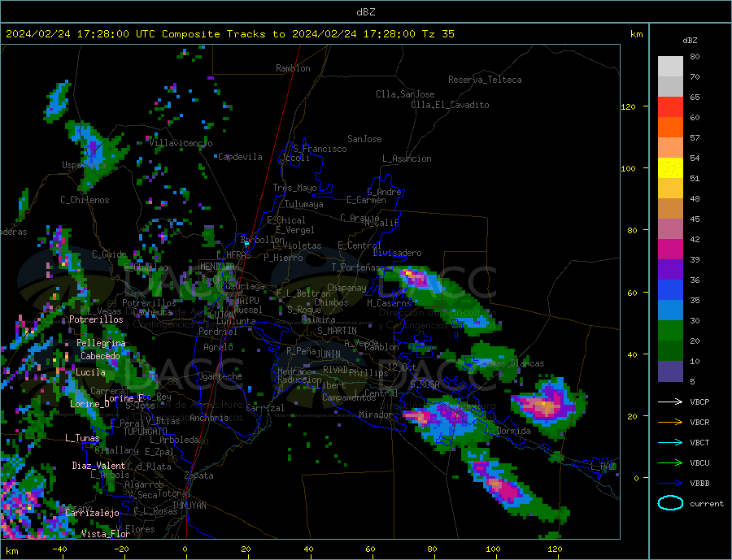Click the cyan VBCT arrow in the legend
The image size is (732, 560).
[670, 442]
